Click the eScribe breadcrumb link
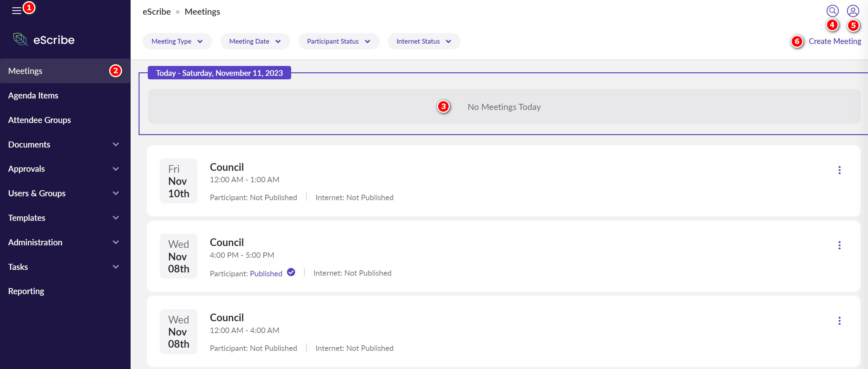The image size is (868, 369). [x=157, y=12]
